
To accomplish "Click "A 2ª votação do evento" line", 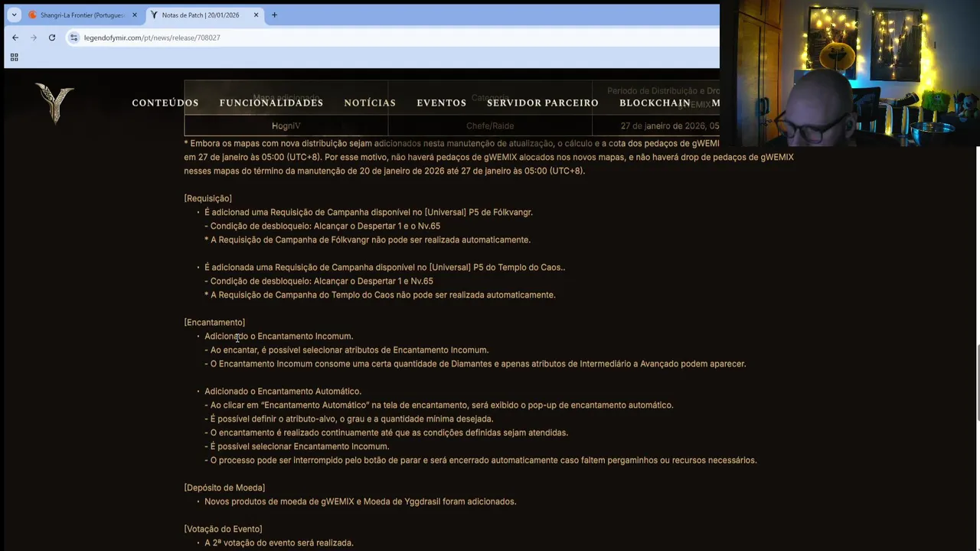I will (x=279, y=543).
